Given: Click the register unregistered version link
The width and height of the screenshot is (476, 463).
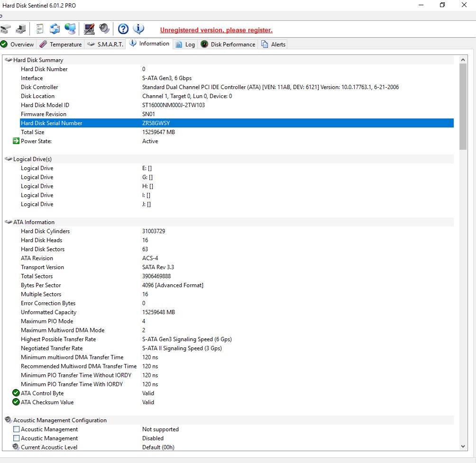Looking at the screenshot, I should point(216,30).
